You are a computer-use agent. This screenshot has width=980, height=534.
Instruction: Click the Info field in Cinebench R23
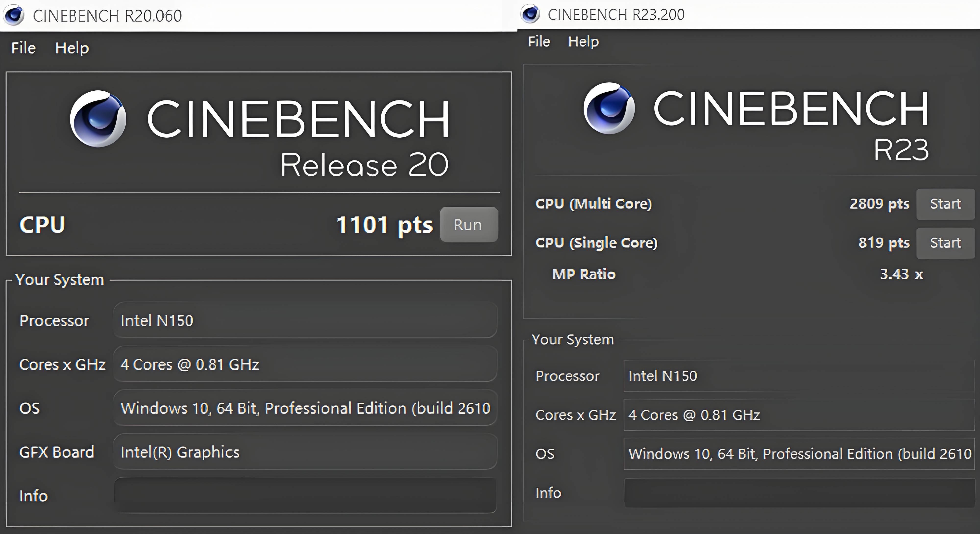[799, 493]
